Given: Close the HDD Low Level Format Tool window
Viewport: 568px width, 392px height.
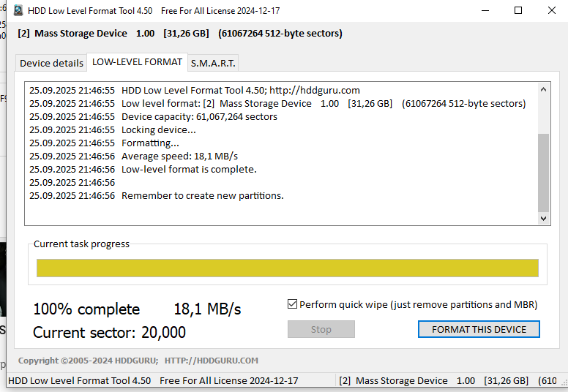Looking at the screenshot, I should point(552,10).
